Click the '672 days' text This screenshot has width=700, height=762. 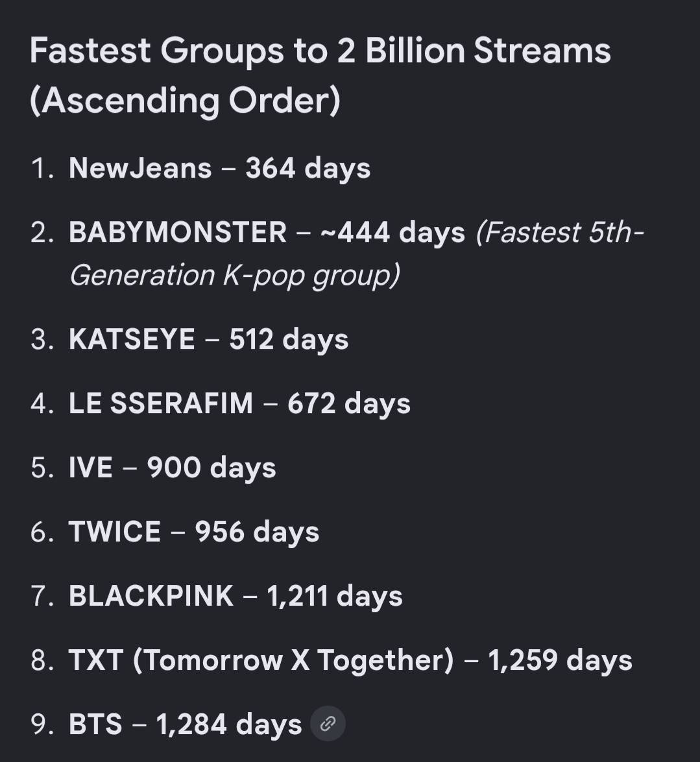tap(348, 404)
